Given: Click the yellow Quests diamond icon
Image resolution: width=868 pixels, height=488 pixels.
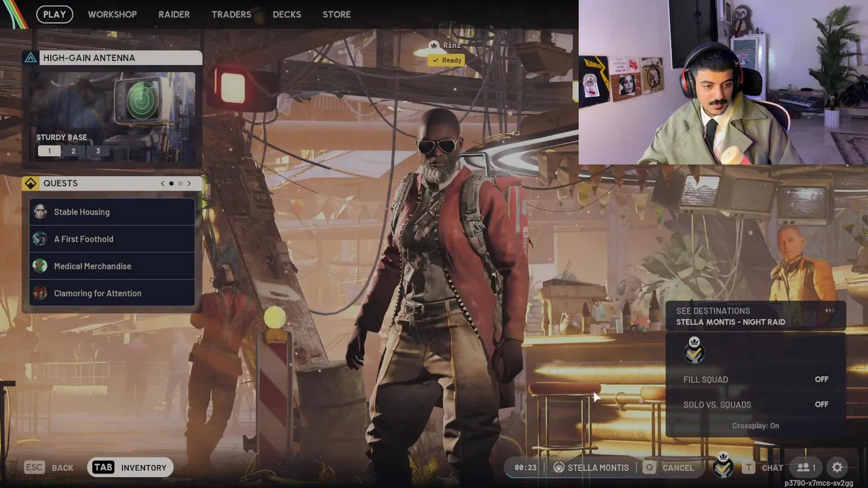Looking at the screenshot, I should (x=31, y=184).
